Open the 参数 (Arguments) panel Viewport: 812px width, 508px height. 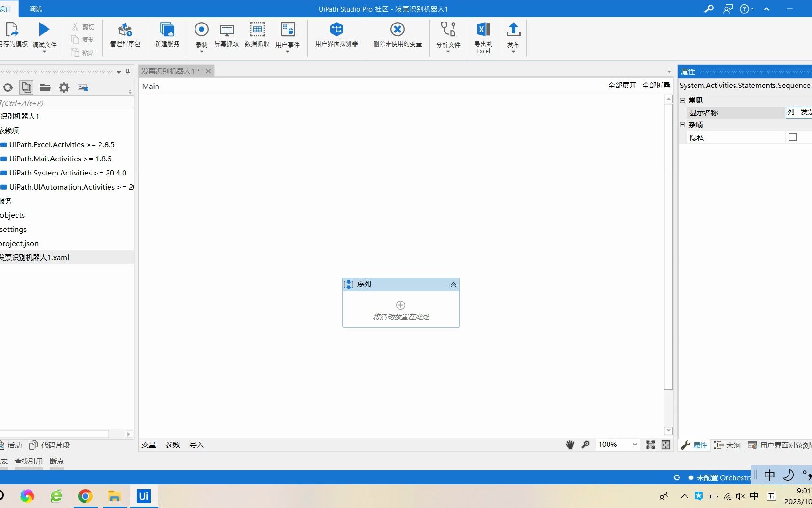(172, 444)
